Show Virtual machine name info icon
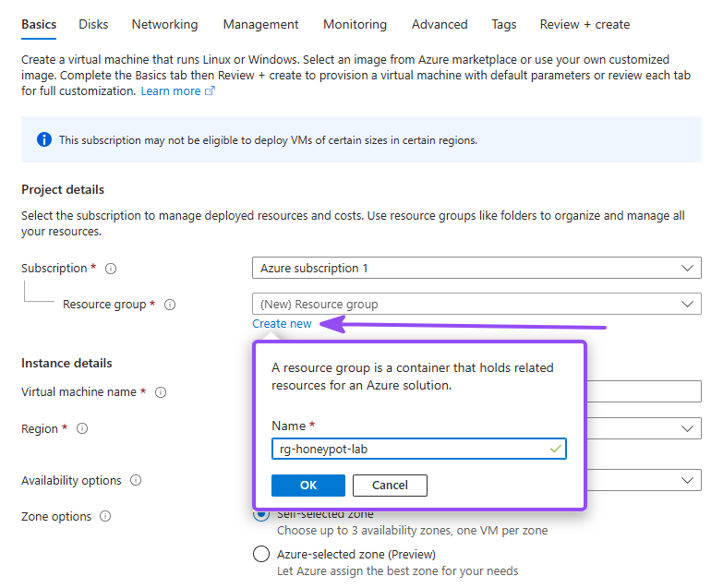This screenshot has width=711, height=588. tap(161, 392)
